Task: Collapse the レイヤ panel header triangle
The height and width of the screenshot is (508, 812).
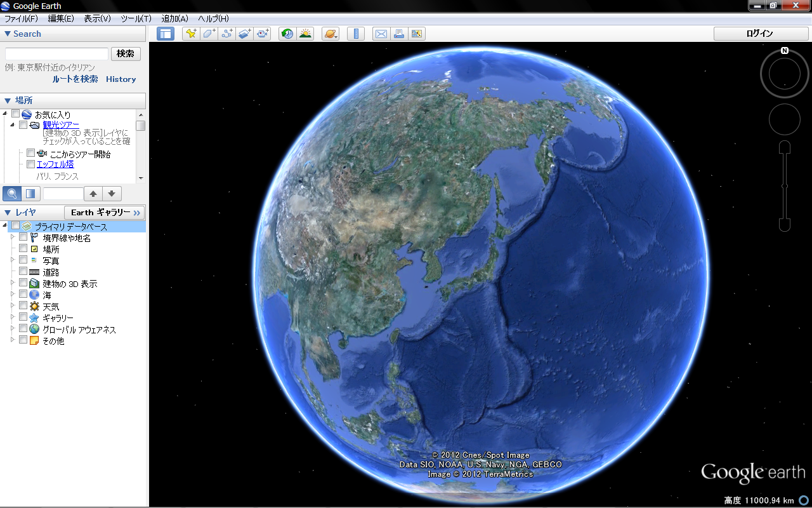Action: [x=8, y=213]
